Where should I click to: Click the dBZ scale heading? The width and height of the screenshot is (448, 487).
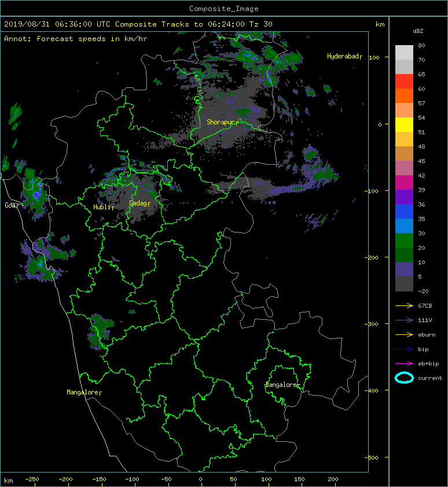pos(418,31)
